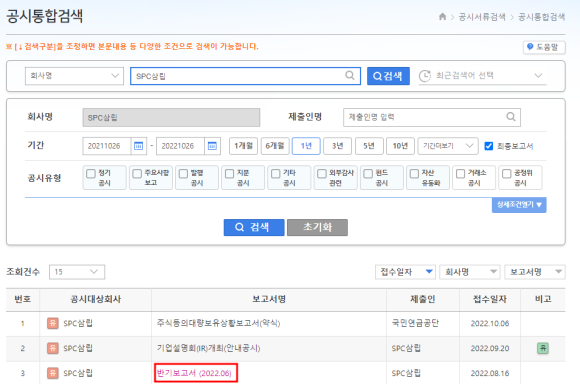
Task: Open the end date calendar icon
Action: coord(212,146)
